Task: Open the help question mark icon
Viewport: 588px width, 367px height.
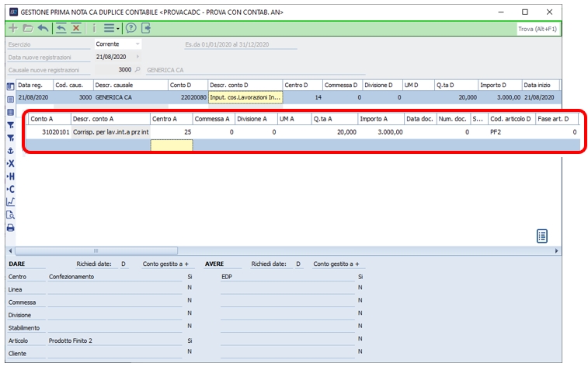Action: (x=131, y=28)
